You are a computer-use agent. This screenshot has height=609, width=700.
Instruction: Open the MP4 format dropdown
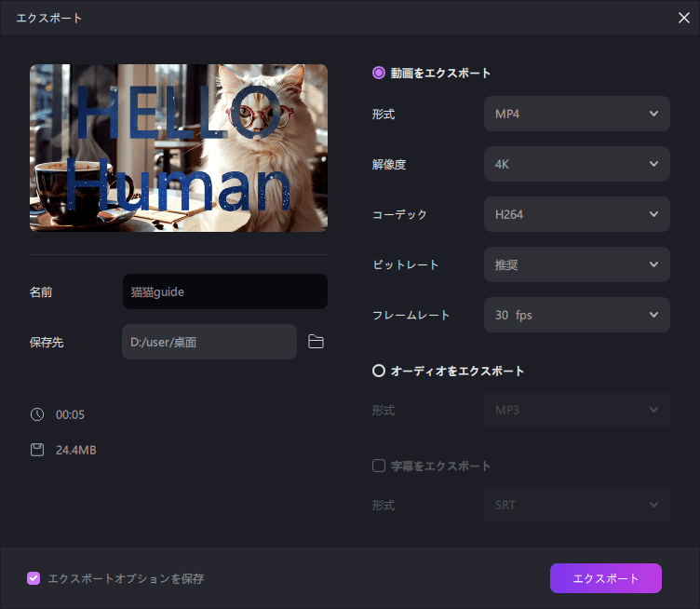point(577,114)
